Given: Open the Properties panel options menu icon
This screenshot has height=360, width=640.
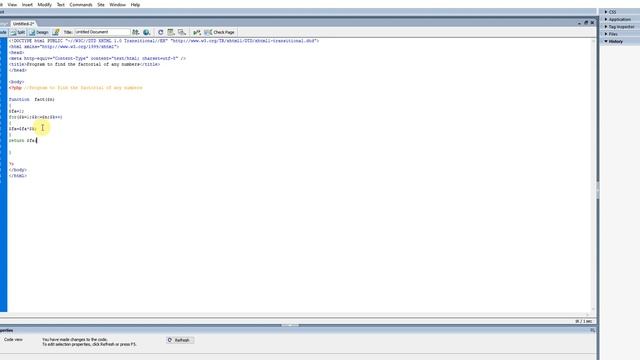Looking at the screenshot, I should click(x=592, y=330).
